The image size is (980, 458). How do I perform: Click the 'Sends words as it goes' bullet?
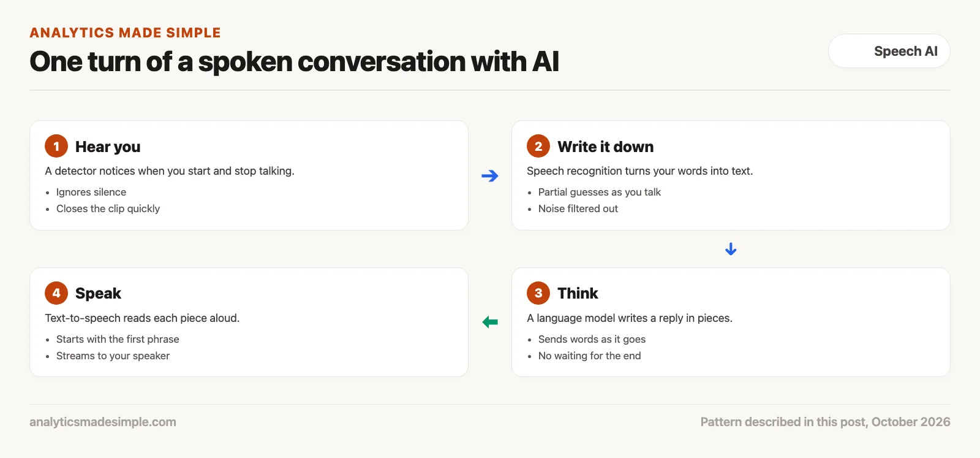click(x=592, y=339)
